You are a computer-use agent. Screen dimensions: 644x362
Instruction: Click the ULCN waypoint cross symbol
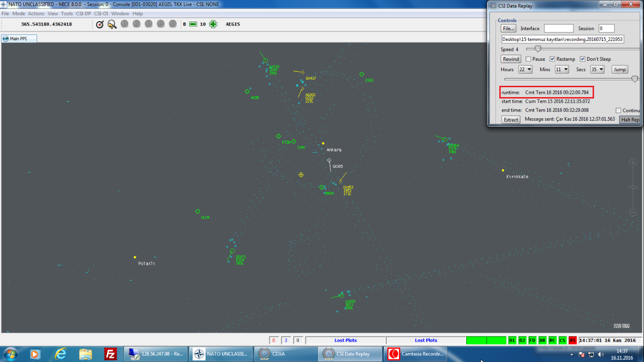[198, 211]
